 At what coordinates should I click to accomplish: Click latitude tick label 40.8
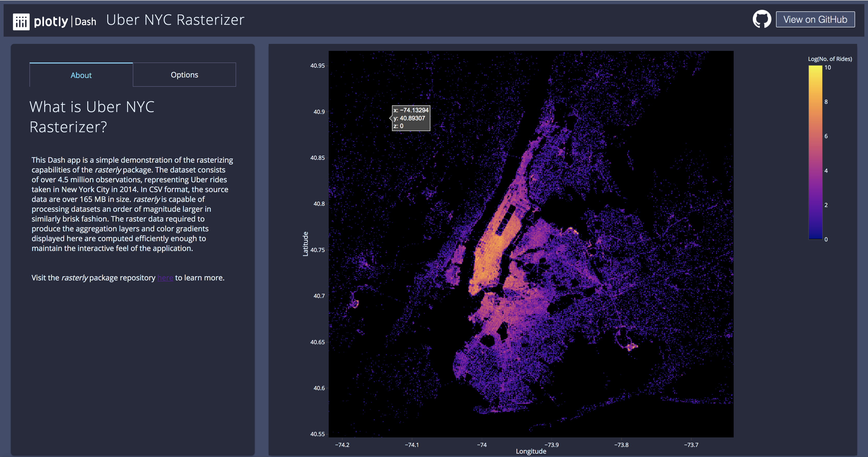coord(319,204)
